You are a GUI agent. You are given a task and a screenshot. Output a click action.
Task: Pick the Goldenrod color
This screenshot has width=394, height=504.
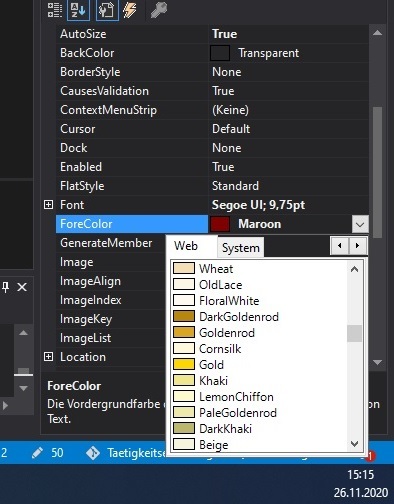[x=259, y=333]
